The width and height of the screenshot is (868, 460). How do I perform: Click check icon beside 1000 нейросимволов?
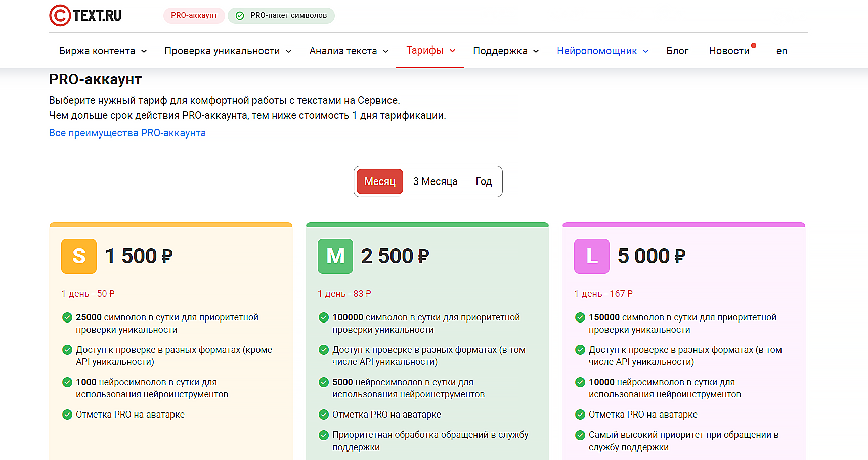[x=67, y=382]
